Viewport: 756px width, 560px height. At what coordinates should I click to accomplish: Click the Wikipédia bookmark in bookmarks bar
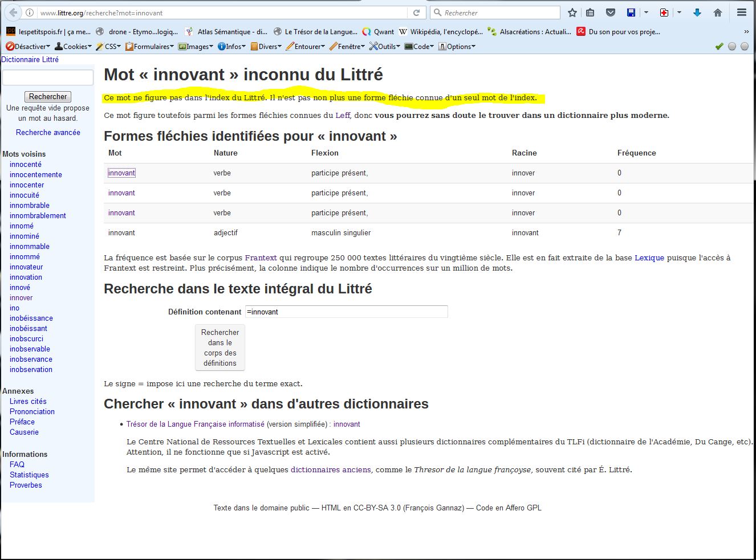(441, 32)
